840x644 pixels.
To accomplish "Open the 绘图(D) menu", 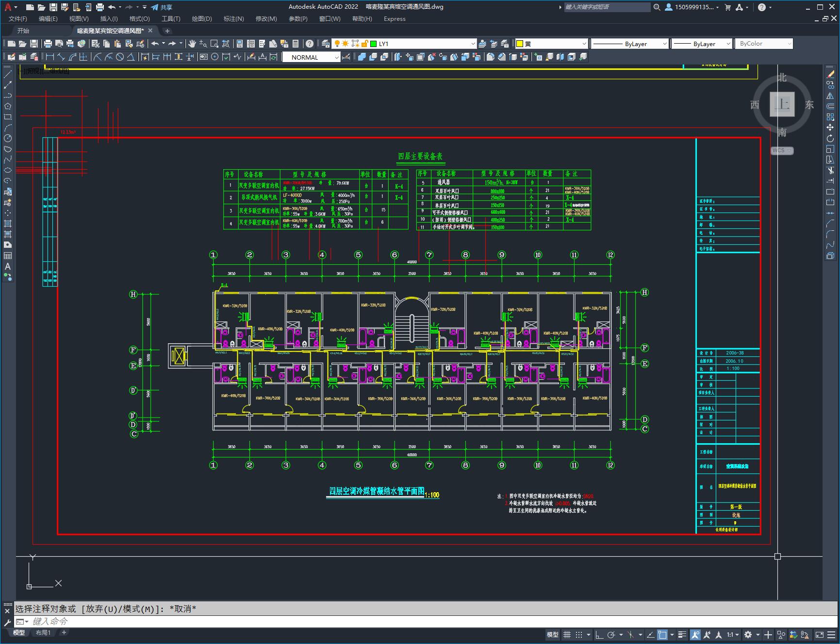I will click(x=202, y=19).
